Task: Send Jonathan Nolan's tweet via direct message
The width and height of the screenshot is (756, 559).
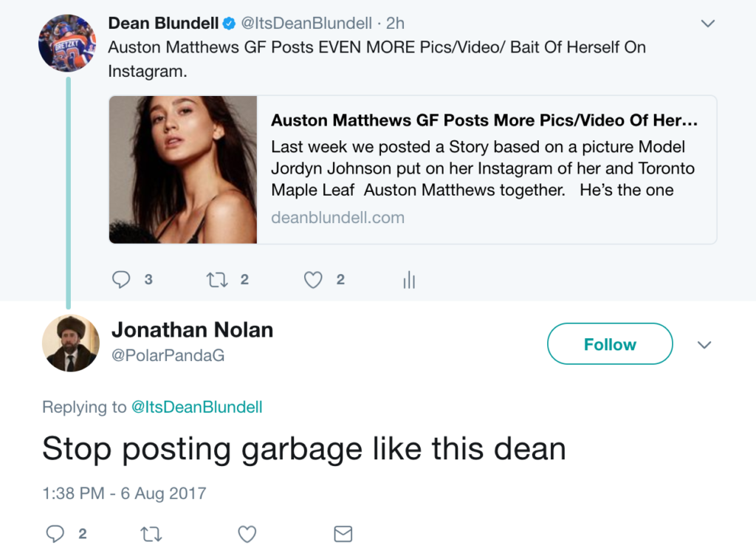Action: (x=343, y=534)
